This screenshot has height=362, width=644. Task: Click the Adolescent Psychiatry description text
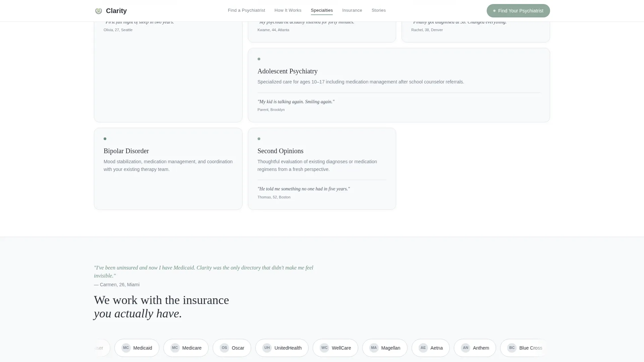pyautogui.click(x=361, y=82)
